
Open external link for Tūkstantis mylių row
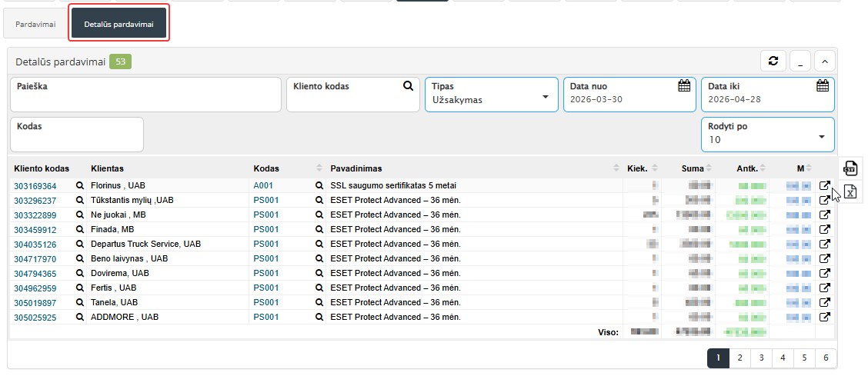(825, 200)
